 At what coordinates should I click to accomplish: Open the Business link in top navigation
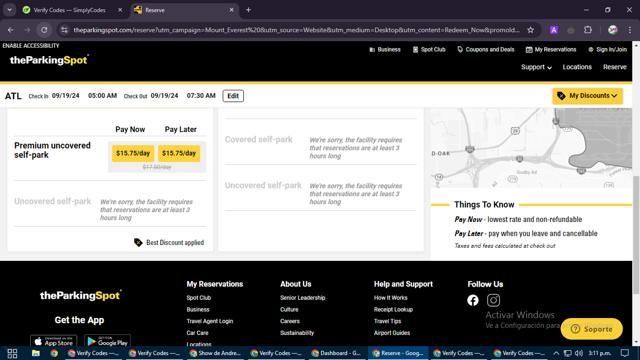[x=385, y=49]
